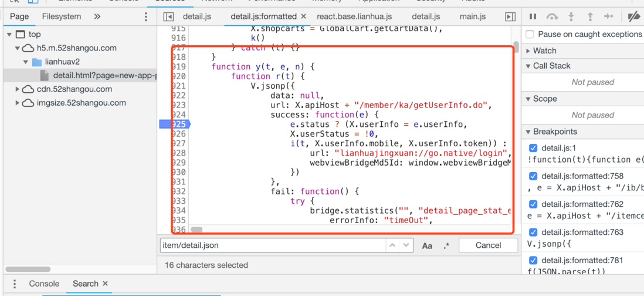Remove the breakpoint marker on line 925
Image resolution: width=644 pixels, height=296 pixels.
point(175,124)
